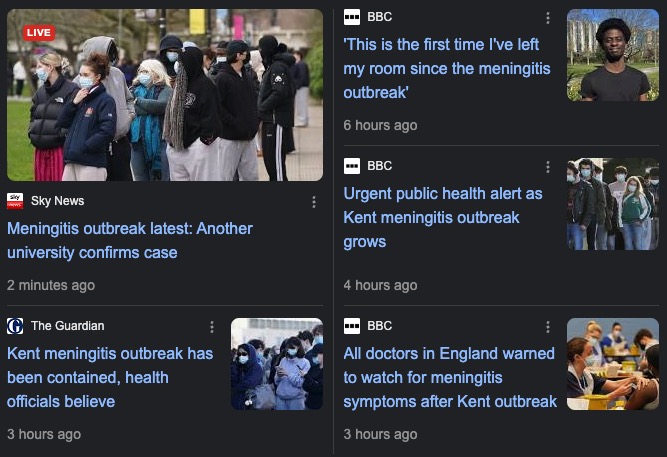
Task: Open three-dot menu for Sky News story
Action: (x=314, y=202)
